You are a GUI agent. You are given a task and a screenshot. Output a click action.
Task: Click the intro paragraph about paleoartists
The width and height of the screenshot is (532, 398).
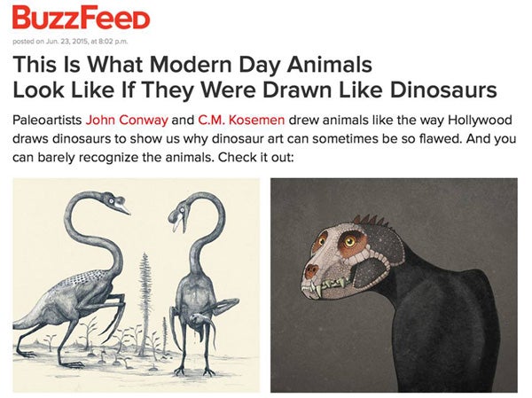click(264, 139)
